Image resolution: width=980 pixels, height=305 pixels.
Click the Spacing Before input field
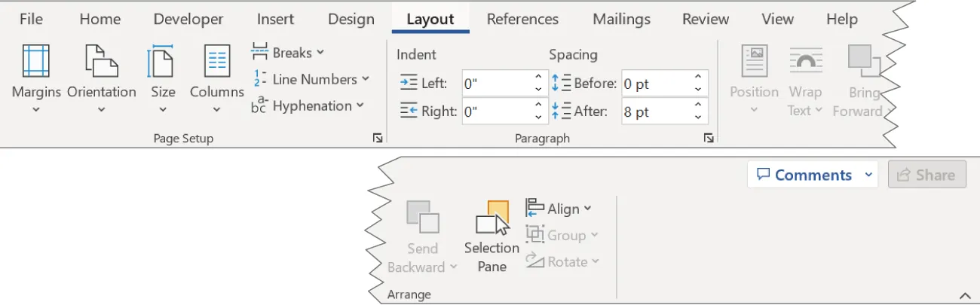(x=653, y=84)
